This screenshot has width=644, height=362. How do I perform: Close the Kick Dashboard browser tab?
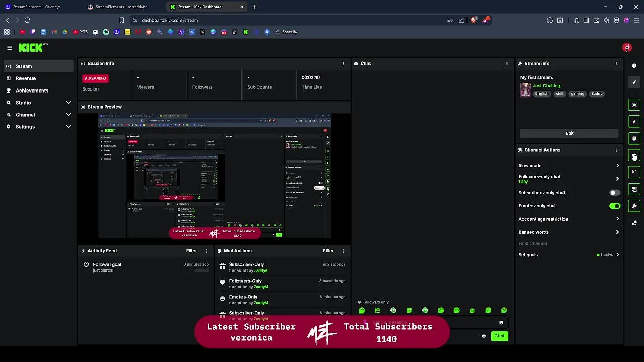[x=242, y=7]
